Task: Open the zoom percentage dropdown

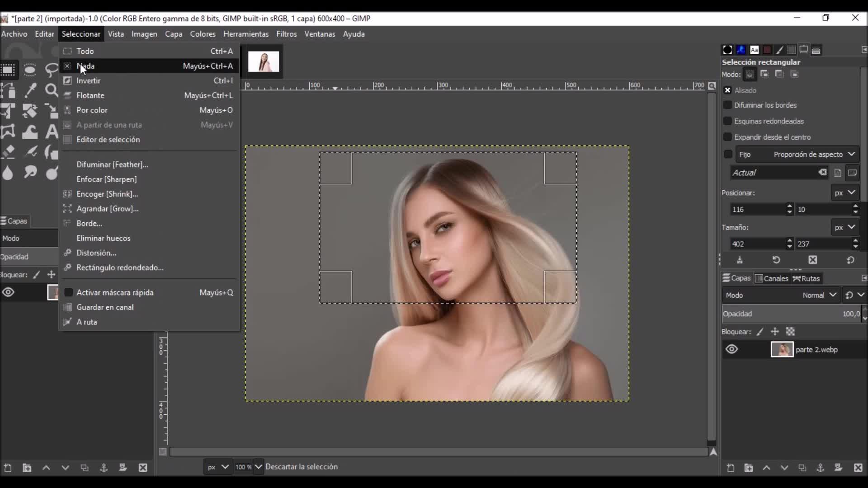Action: (258, 467)
